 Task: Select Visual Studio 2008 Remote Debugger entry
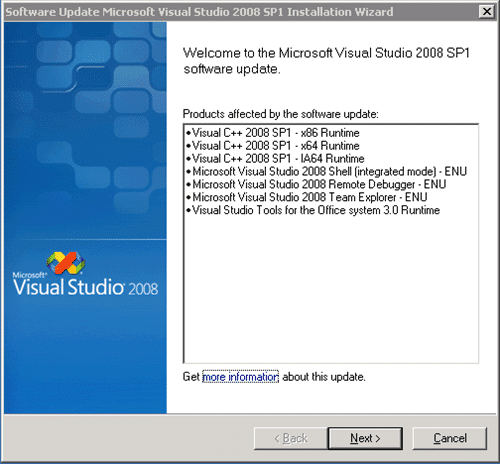point(316,184)
